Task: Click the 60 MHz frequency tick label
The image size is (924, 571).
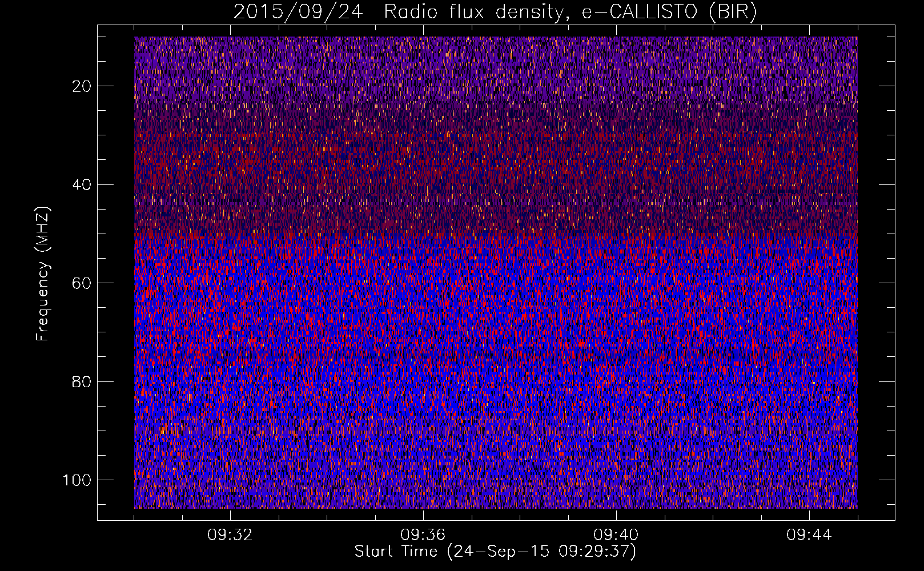Action: click(x=82, y=283)
